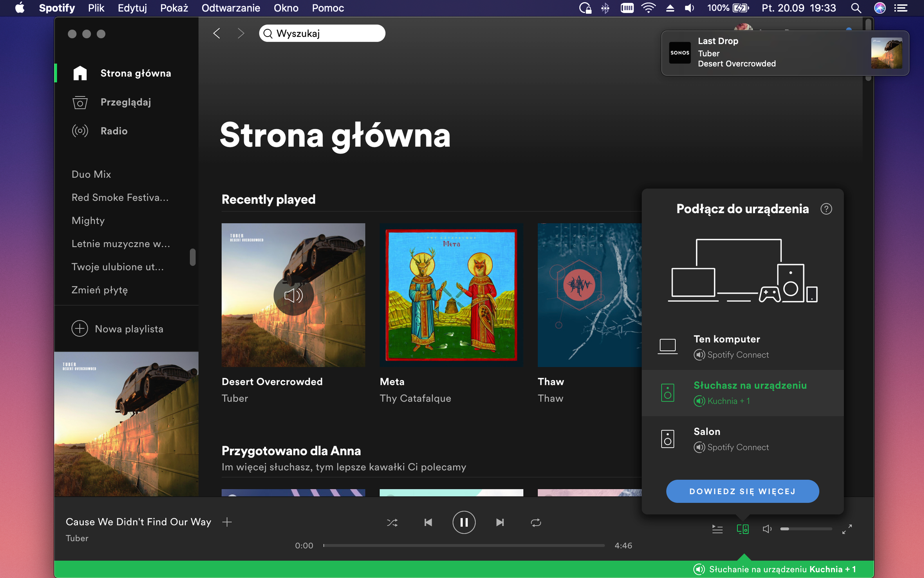Toggle shuffle playback

tap(392, 522)
